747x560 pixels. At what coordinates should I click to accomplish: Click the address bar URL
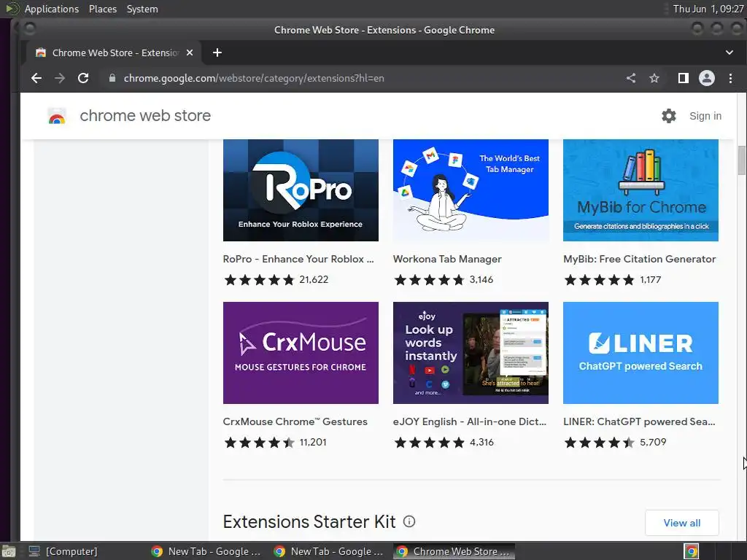(x=254, y=78)
